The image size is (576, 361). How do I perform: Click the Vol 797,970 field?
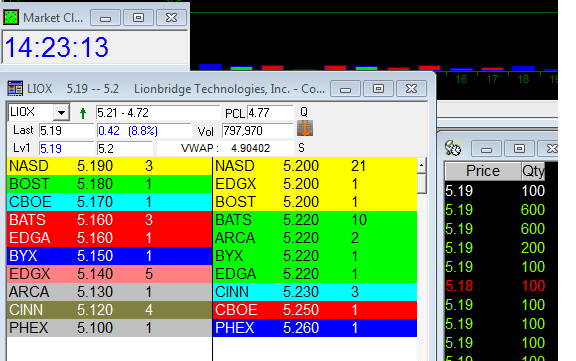pyautogui.click(x=258, y=131)
